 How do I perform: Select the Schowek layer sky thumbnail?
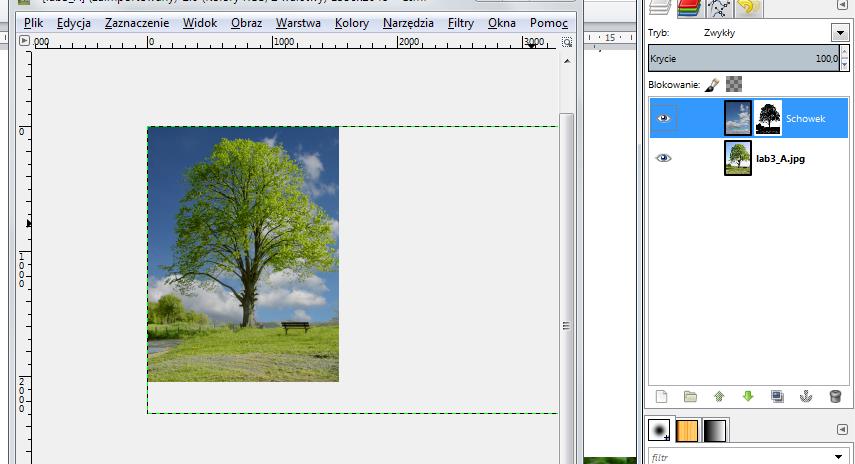[738, 118]
